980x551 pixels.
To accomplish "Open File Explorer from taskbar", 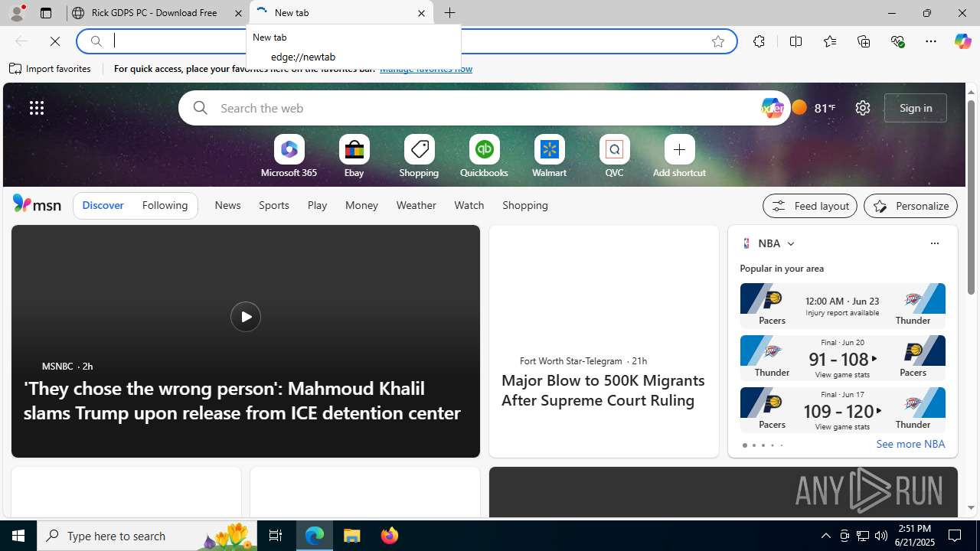I will [x=352, y=536].
